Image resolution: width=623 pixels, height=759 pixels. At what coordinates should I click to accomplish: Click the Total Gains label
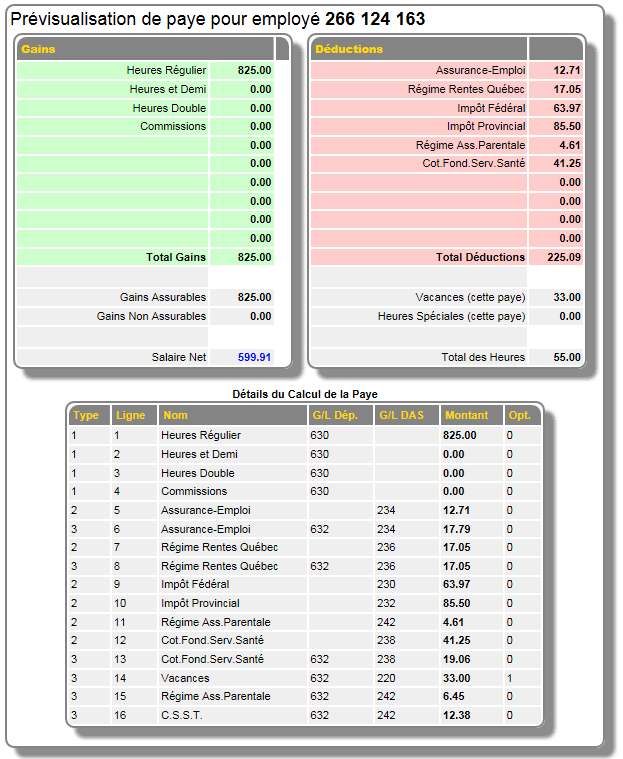[x=176, y=257]
